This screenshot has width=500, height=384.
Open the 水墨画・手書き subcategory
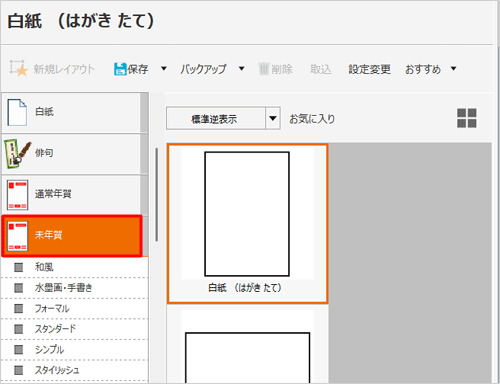(x=75, y=288)
